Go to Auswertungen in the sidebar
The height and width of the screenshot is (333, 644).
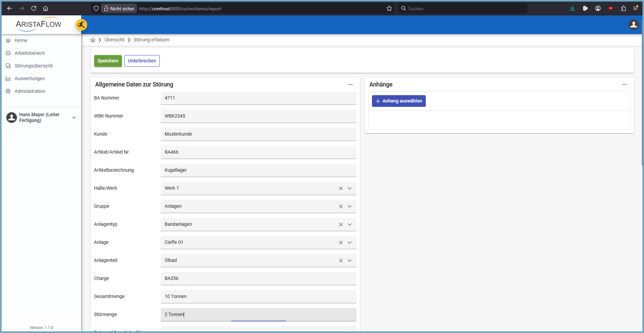(30, 78)
